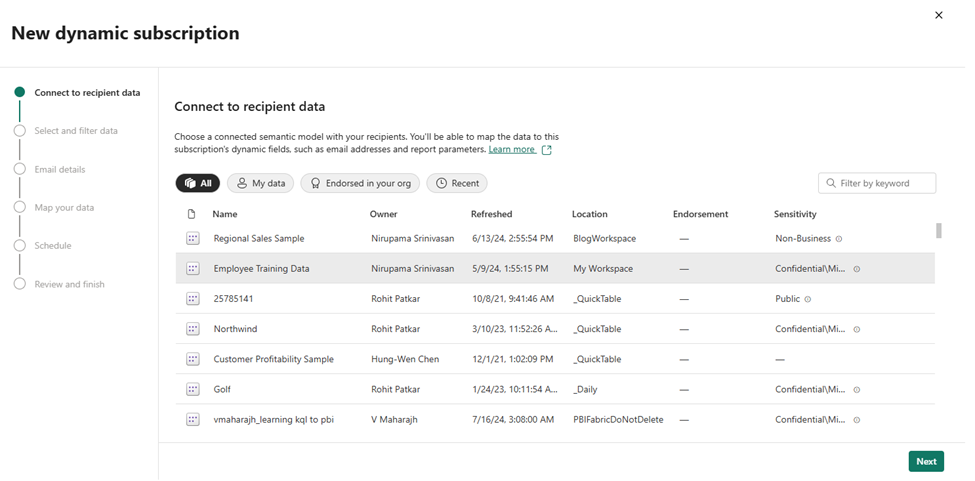Viewport: 975px width, 481px height.
Task: Click the owner Hung-Wen Chen
Action: pos(405,359)
